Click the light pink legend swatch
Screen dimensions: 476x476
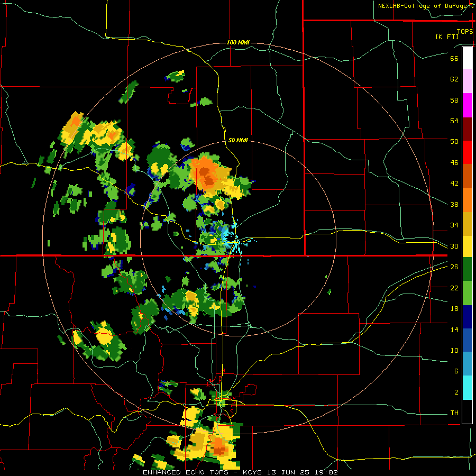pos(467,81)
